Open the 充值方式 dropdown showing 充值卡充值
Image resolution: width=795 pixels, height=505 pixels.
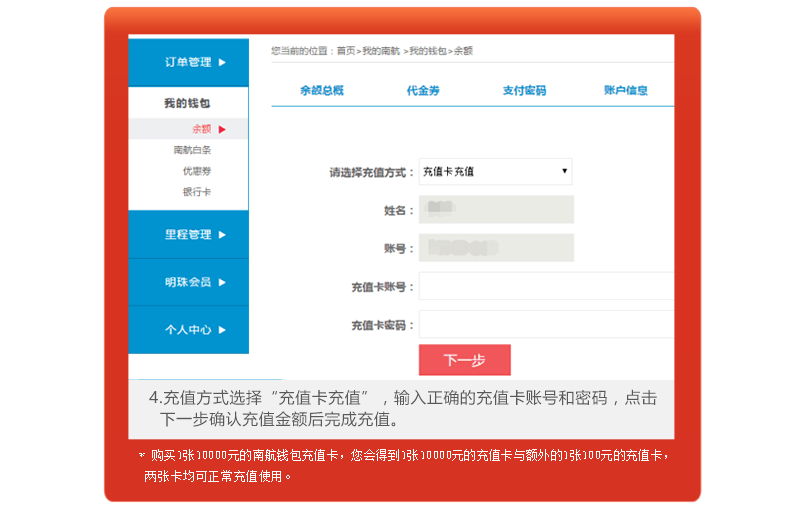[x=495, y=172]
